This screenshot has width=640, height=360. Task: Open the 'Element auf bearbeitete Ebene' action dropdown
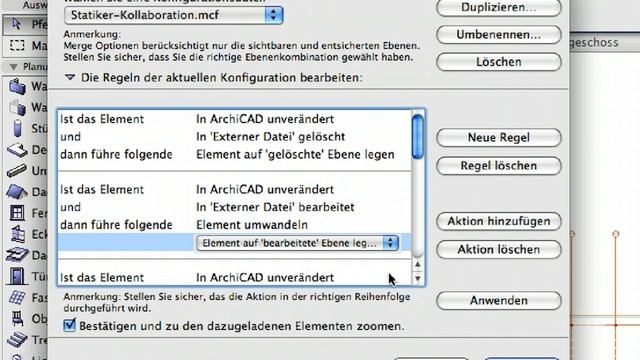[298, 243]
